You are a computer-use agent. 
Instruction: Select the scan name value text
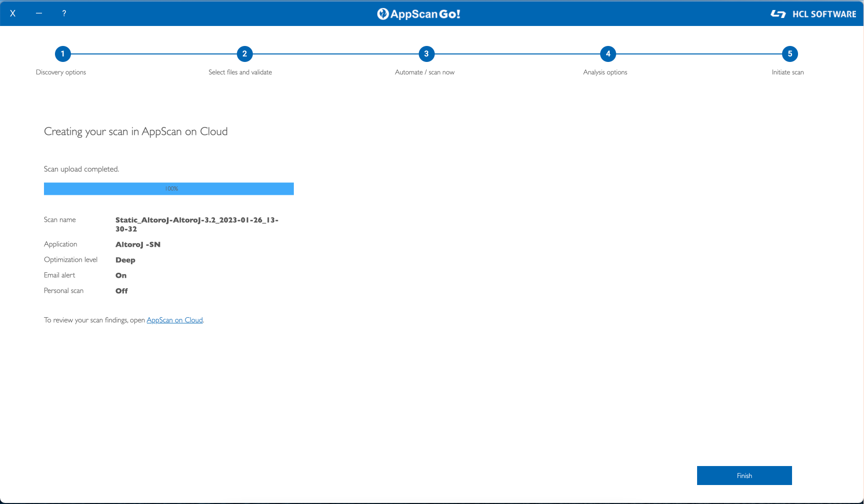197,224
